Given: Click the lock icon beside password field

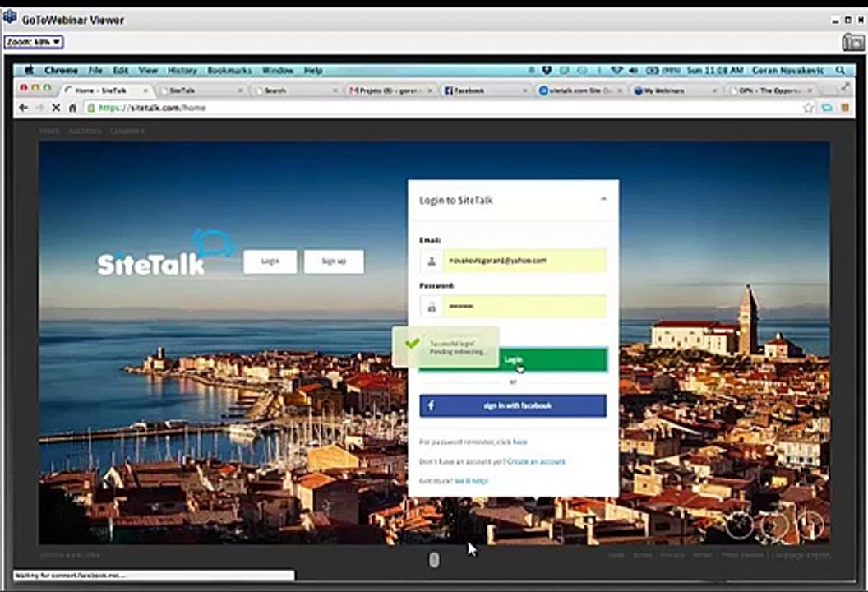Looking at the screenshot, I should pos(432,306).
